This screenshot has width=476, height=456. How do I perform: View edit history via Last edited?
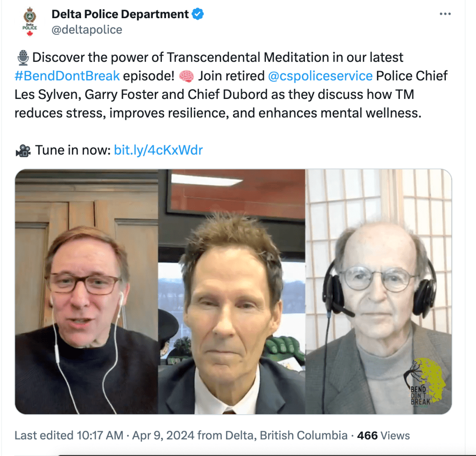pos(44,436)
